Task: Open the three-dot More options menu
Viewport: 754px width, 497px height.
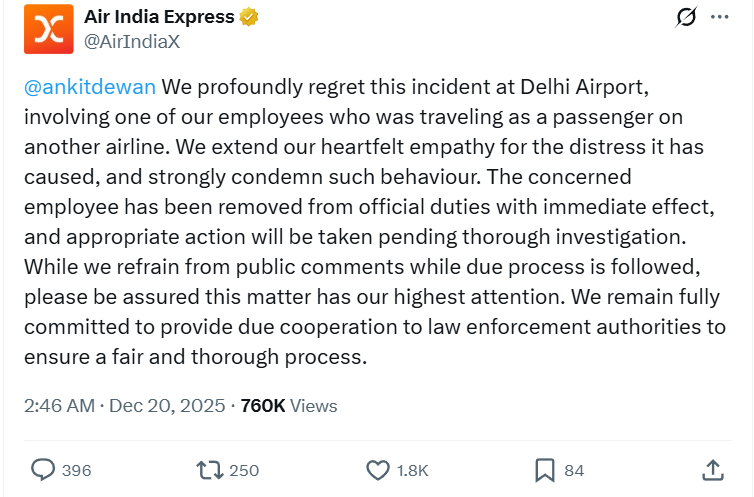Action: pos(718,19)
